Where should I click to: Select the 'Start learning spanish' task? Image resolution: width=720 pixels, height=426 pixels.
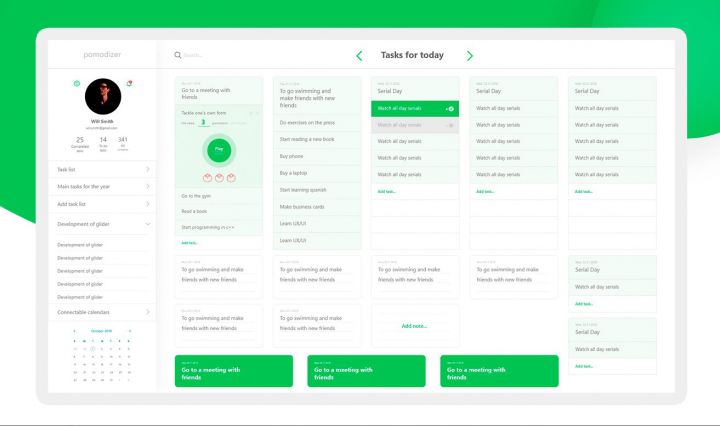(x=317, y=190)
